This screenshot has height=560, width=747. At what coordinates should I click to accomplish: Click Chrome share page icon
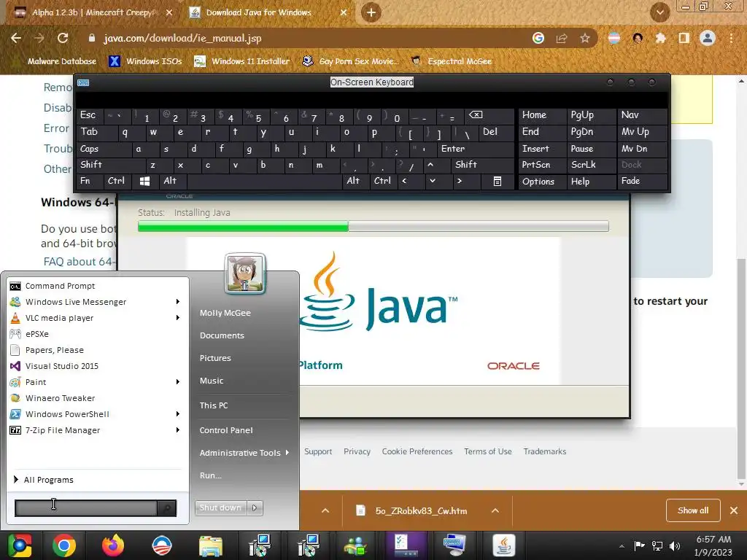562,38
